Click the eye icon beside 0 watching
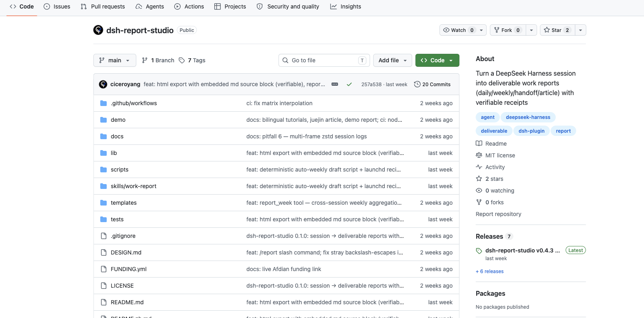The height and width of the screenshot is (318, 644). (x=479, y=191)
